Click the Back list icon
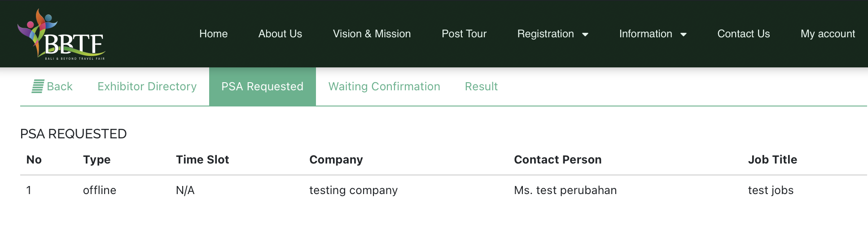This screenshot has height=230, width=868. click(38, 86)
